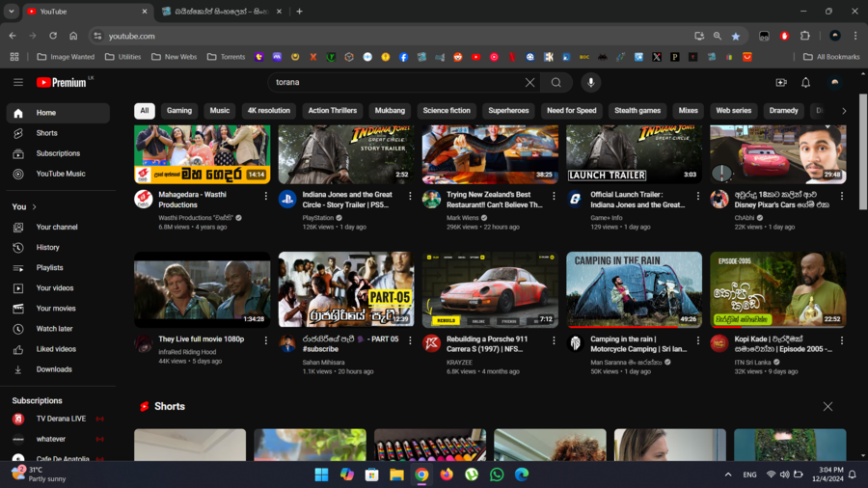Play the Rebuilding a Porsche 911 thumbnail

pos(490,290)
